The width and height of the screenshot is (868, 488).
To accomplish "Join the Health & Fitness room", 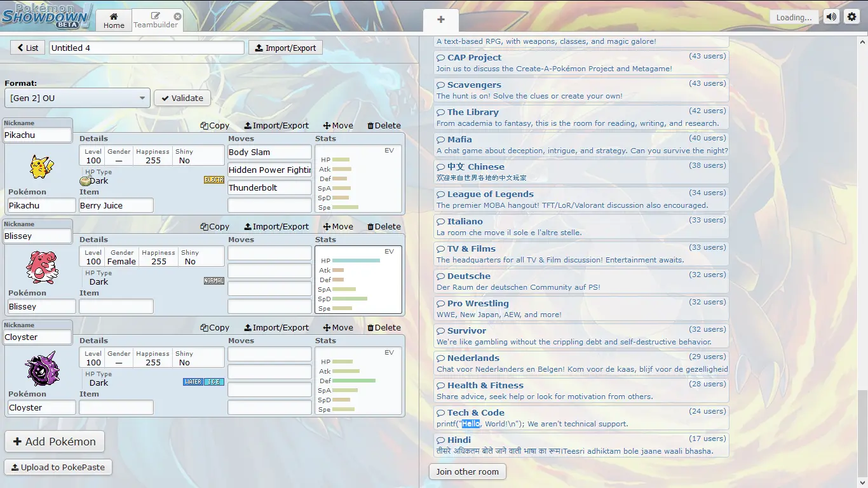I will click(581, 391).
